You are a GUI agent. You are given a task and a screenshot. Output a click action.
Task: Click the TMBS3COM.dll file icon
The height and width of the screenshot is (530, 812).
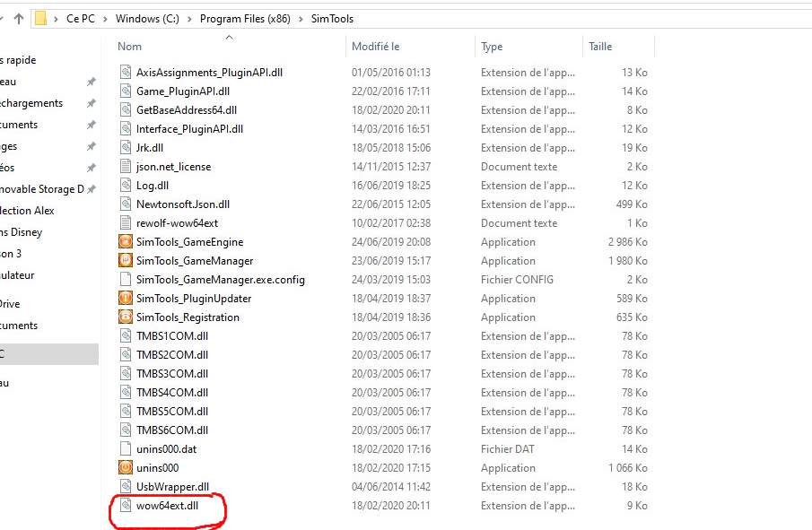click(126, 373)
